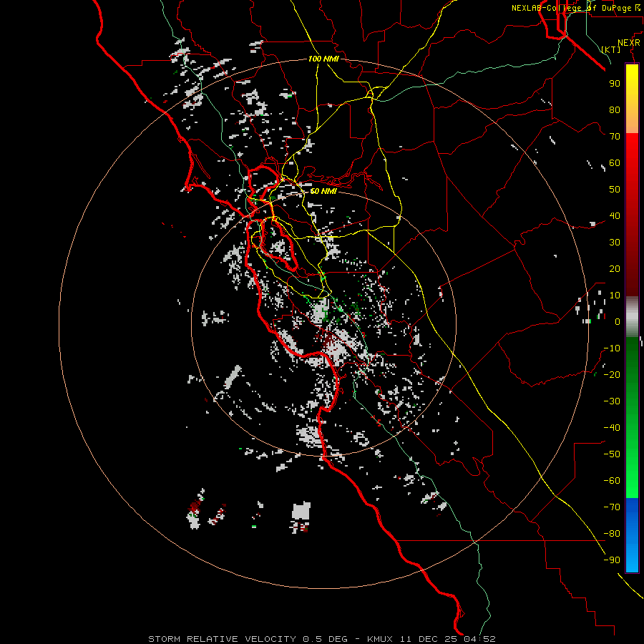This screenshot has width=644, height=644.
Task: Click the "-70" scale value
Action: (x=612, y=507)
